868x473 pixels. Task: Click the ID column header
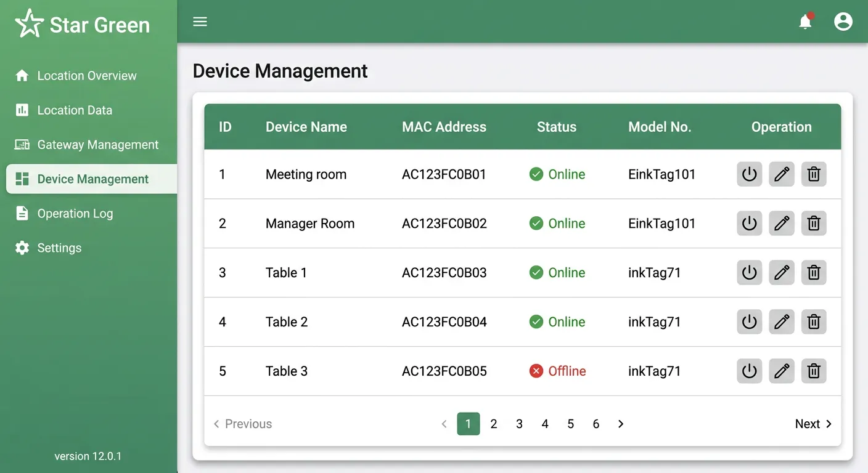click(x=225, y=127)
